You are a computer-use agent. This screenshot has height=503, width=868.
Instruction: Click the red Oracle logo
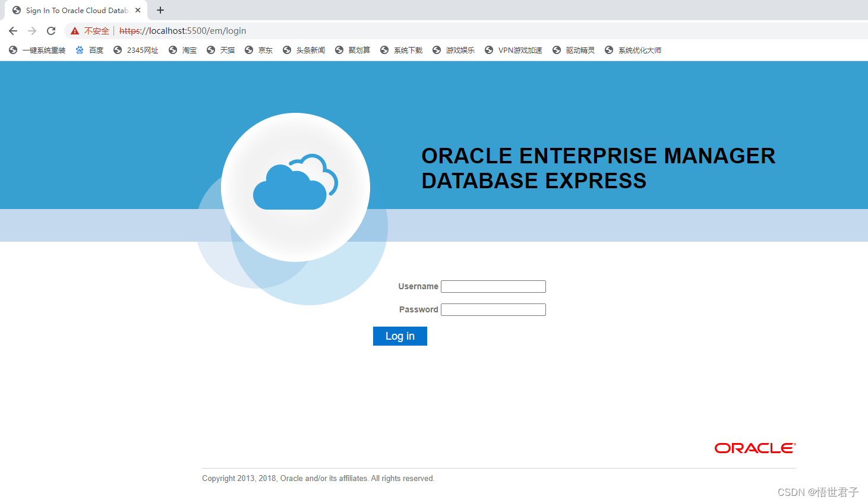755,448
